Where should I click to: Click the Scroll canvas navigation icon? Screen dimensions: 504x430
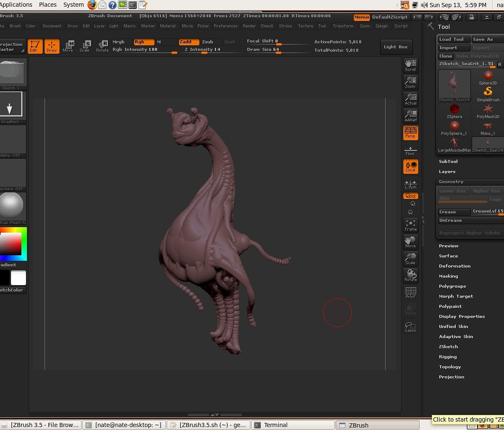(x=410, y=65)
